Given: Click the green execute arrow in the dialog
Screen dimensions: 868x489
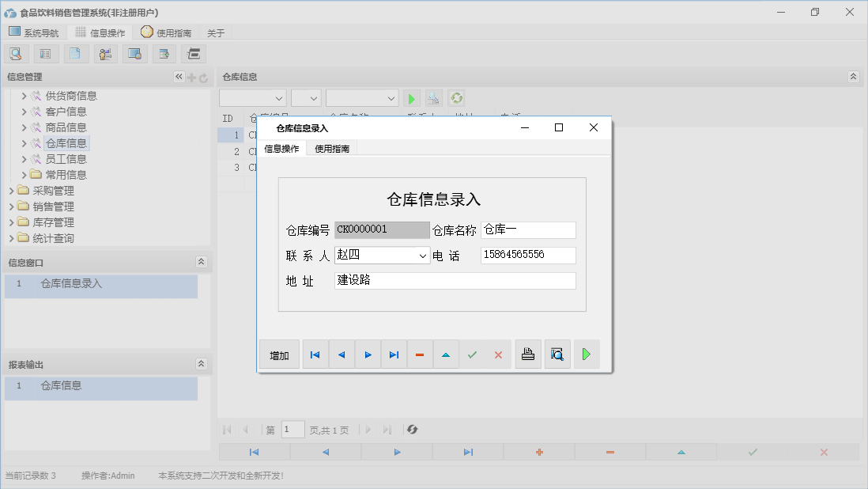Looking at the screenshot, I should tap(586, 354).
